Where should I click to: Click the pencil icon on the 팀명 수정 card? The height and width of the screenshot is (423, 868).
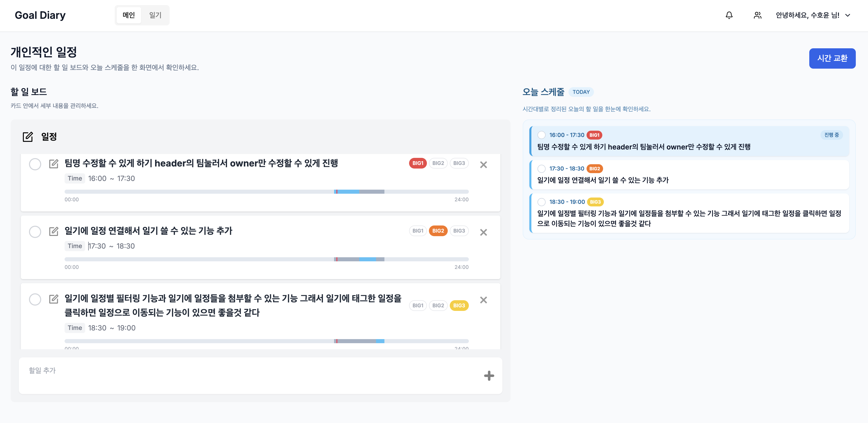(x=54, y=164)
